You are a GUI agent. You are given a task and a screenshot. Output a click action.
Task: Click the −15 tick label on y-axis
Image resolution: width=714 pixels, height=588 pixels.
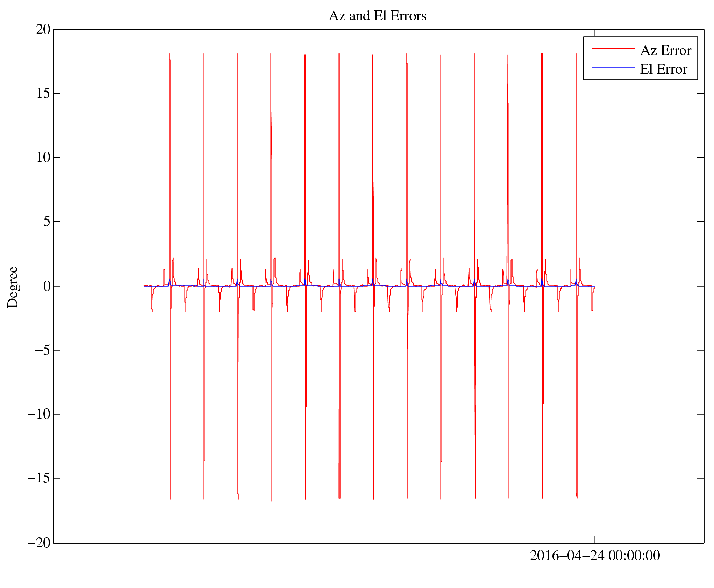pyautogui.click(x=39, y=478)
